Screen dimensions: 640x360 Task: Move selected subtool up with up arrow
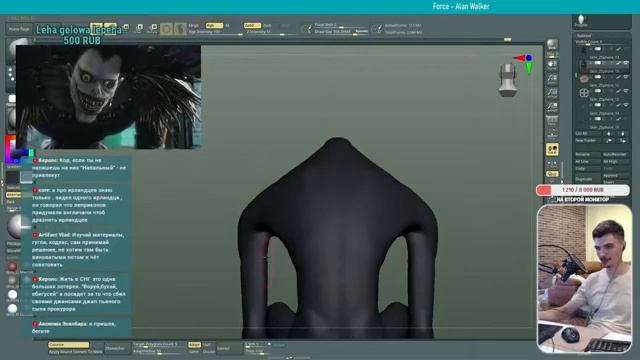pyautogui.click(x=610, y=133)
